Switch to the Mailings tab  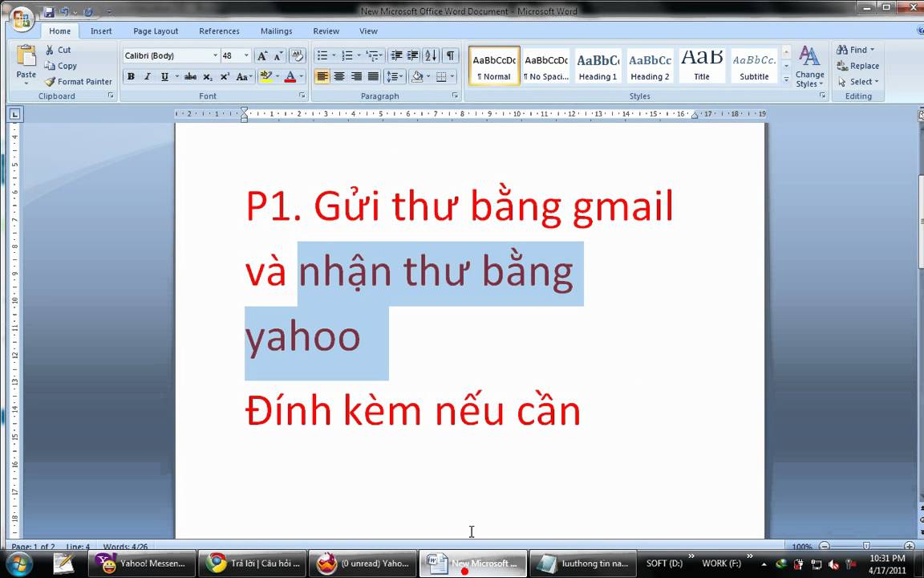277,31
